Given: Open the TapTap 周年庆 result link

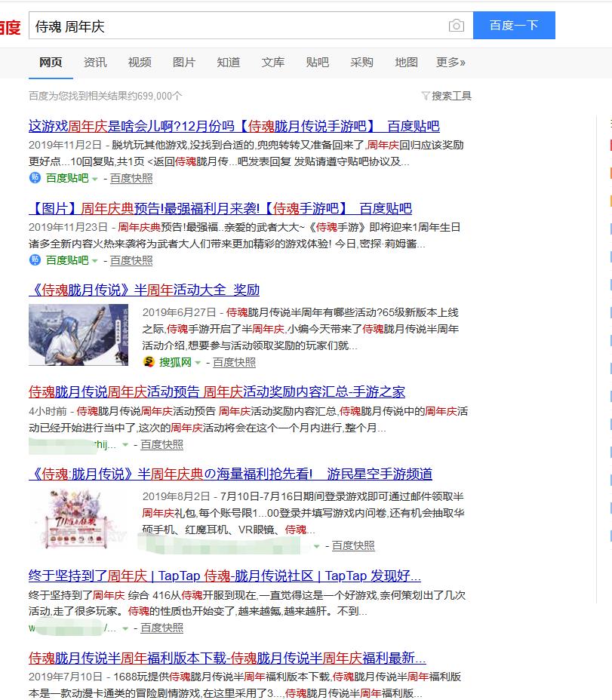Looking at the screenshot, I should point(224,576).
